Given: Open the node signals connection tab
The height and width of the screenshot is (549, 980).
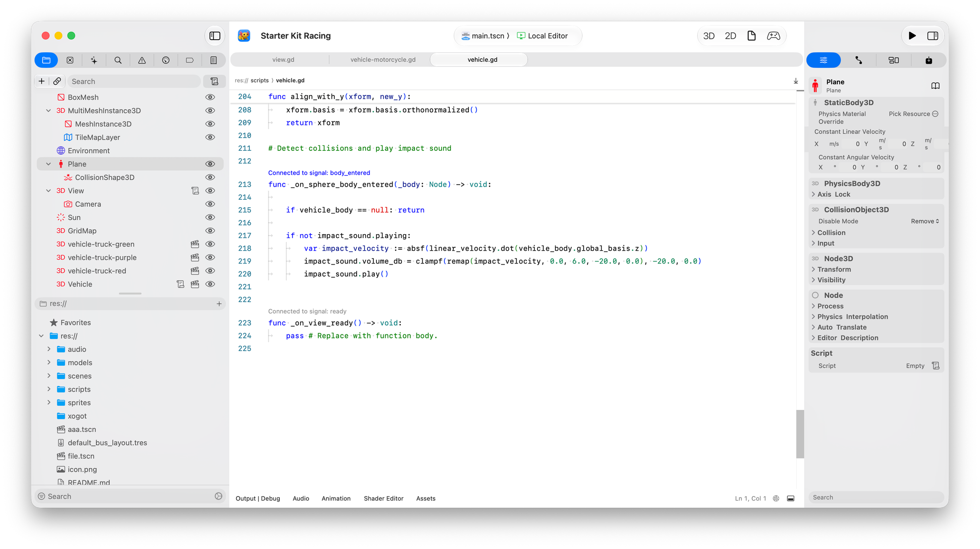Looking at the screenshot, I should pos(859,60).
